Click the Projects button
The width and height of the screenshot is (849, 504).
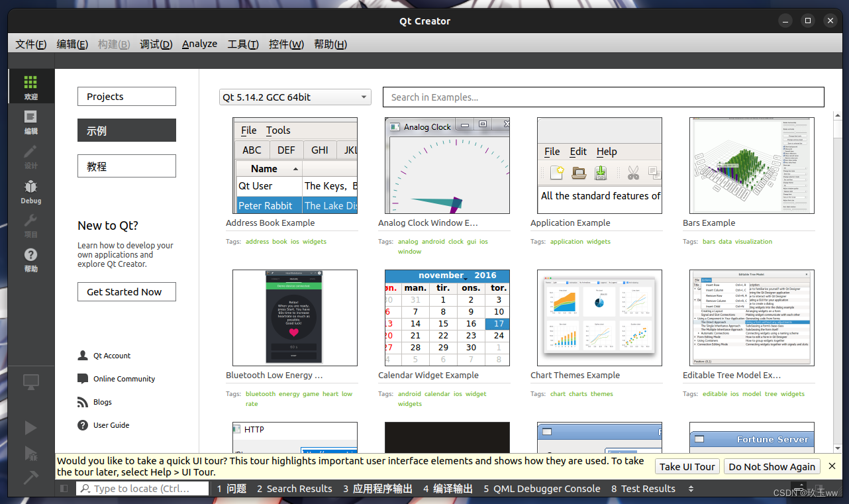point(126,97)
